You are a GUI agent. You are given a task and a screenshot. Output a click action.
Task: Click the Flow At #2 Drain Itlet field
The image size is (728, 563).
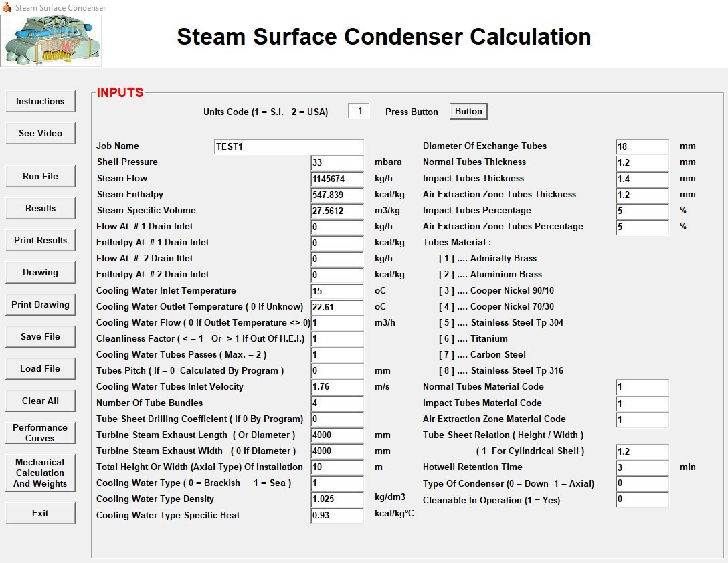coord(337,259)
